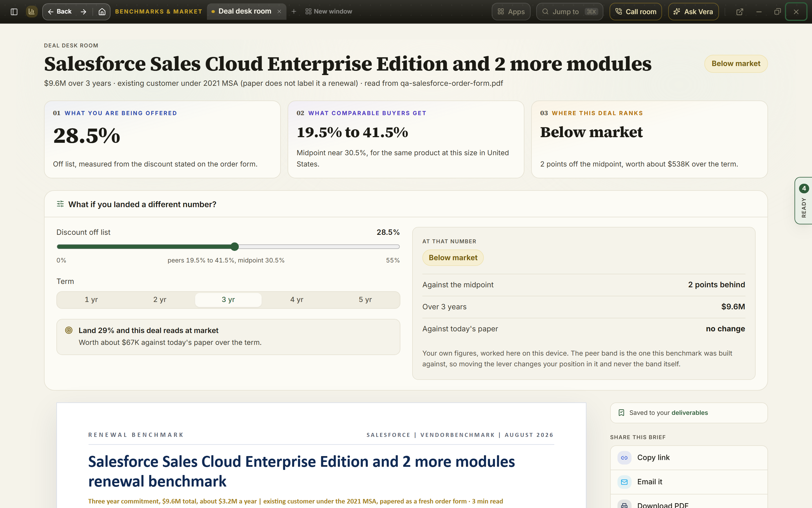This screenshot has width=812, height=508.
Task: Select the 1 yr term
Action: (x=91, y=300)
